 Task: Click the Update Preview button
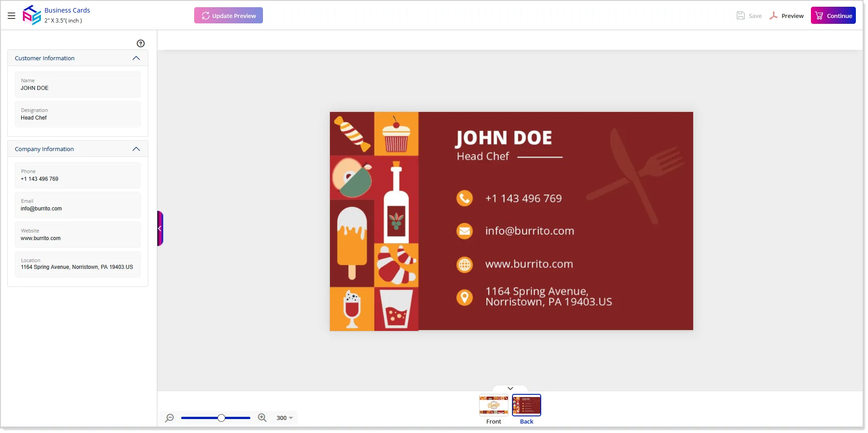click(228, 16)
